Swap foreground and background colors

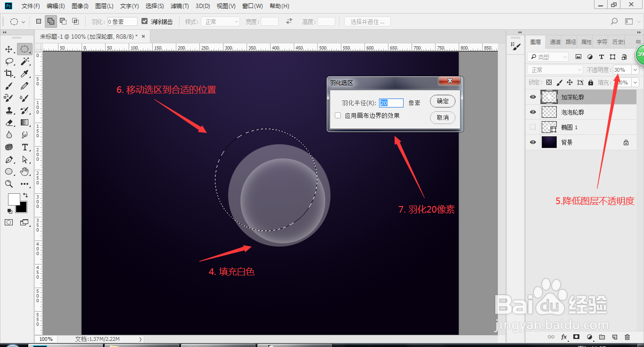(x=25, y=195)
